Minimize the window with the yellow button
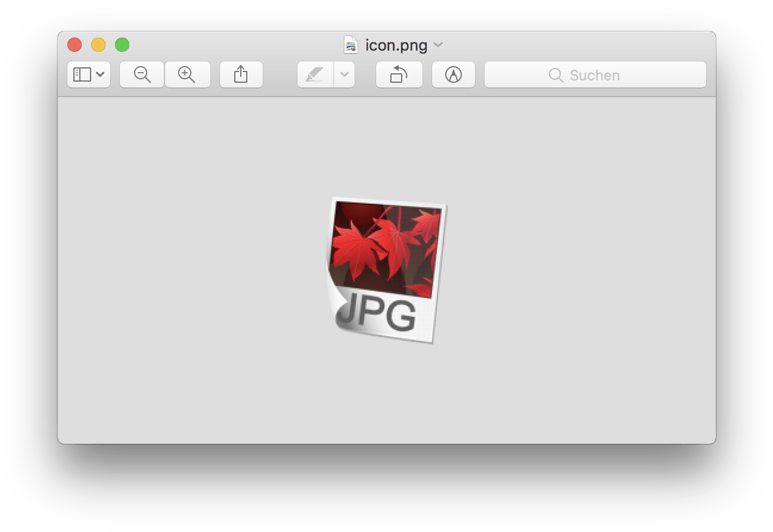 tap(98, 45)
